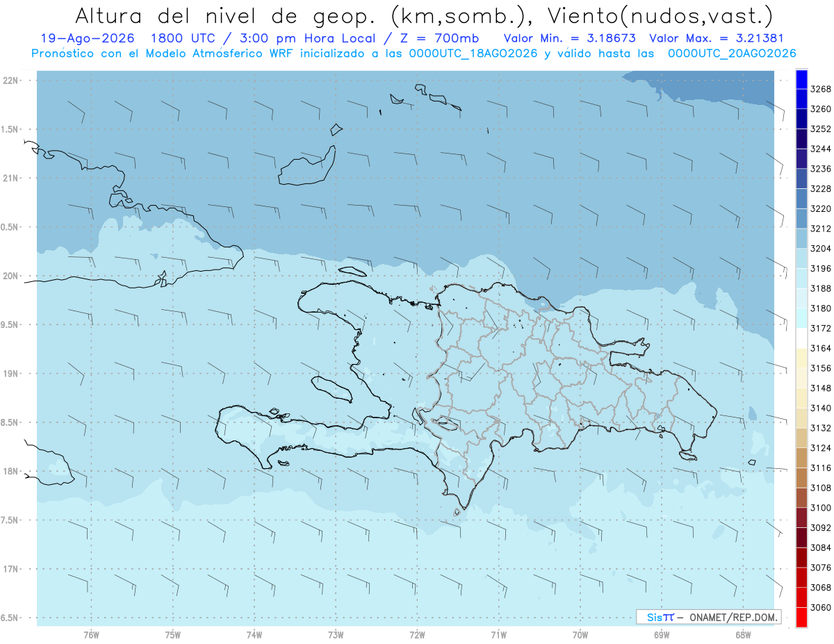Screen dimensions: 834x644
Task: Click the white swatch between 3164 and 3172
Action: 801,338
